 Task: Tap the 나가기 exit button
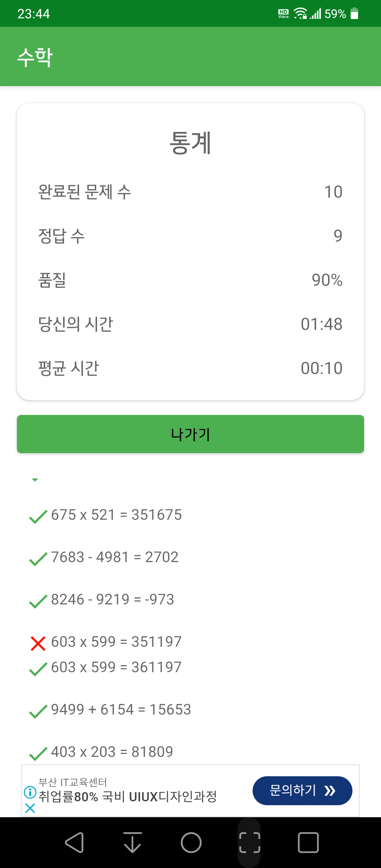tap(190, 434)
